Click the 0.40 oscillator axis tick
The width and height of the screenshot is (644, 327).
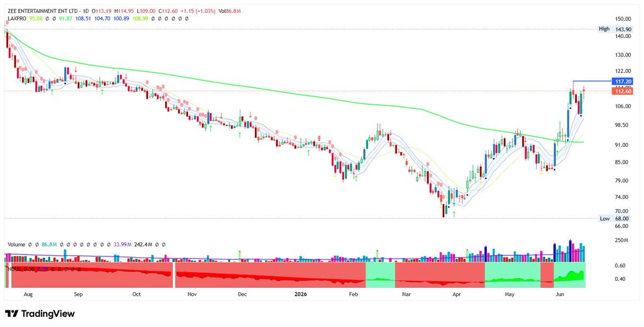(x=621, y=279)
